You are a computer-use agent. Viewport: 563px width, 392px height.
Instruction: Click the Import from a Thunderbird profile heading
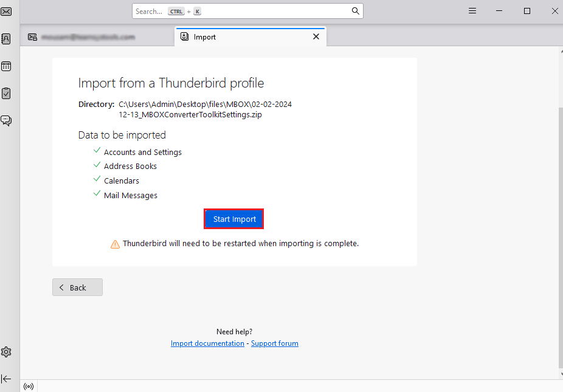point(171,83)
